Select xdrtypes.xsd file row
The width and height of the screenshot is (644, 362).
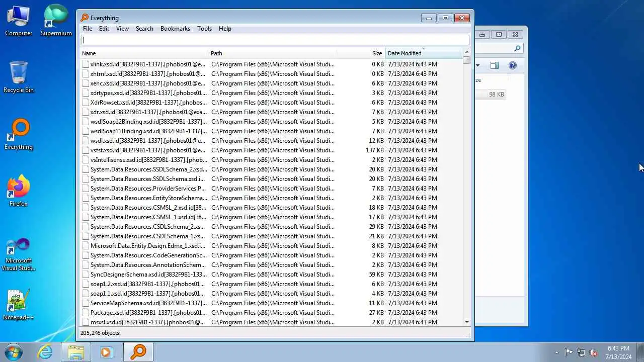pos(271,93)
